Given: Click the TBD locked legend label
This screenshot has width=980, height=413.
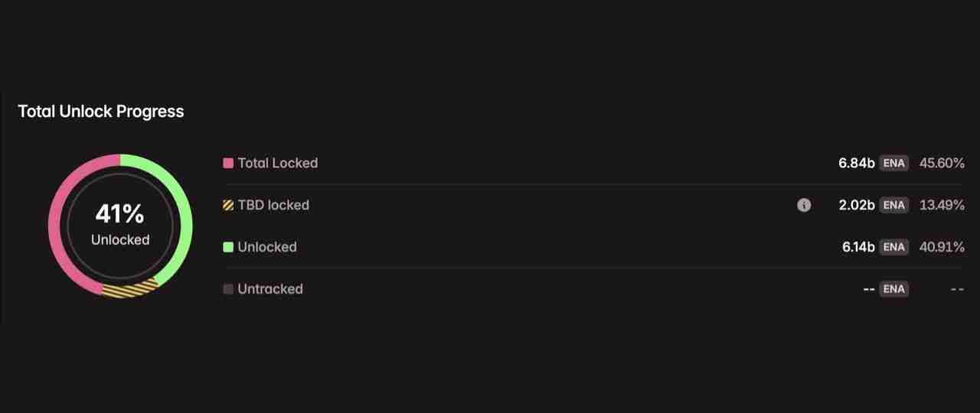Looking at the screenshot, I should click(273, 205).
